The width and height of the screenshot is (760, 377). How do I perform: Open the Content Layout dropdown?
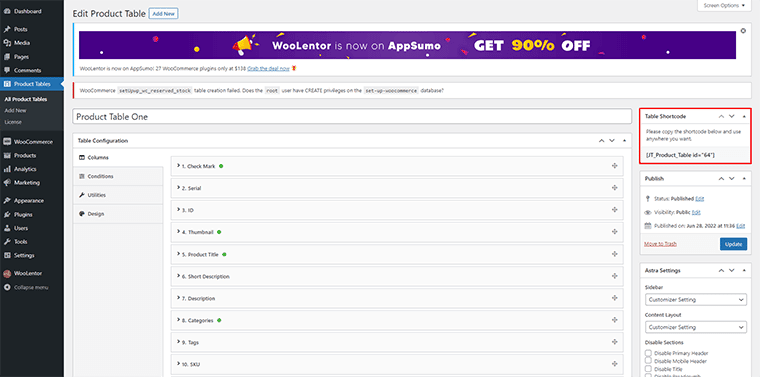click(x=696, y=328)
